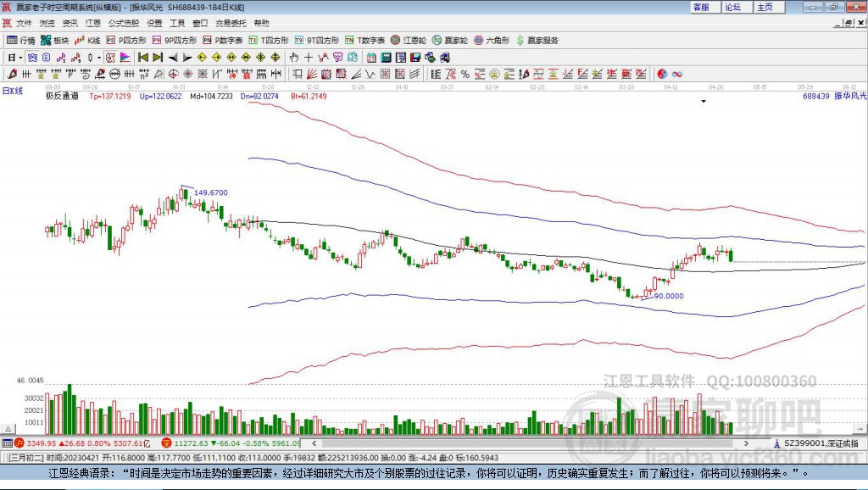Enable the crosshair cursor tool
The image size is (868, 490).
coord(309,58)
